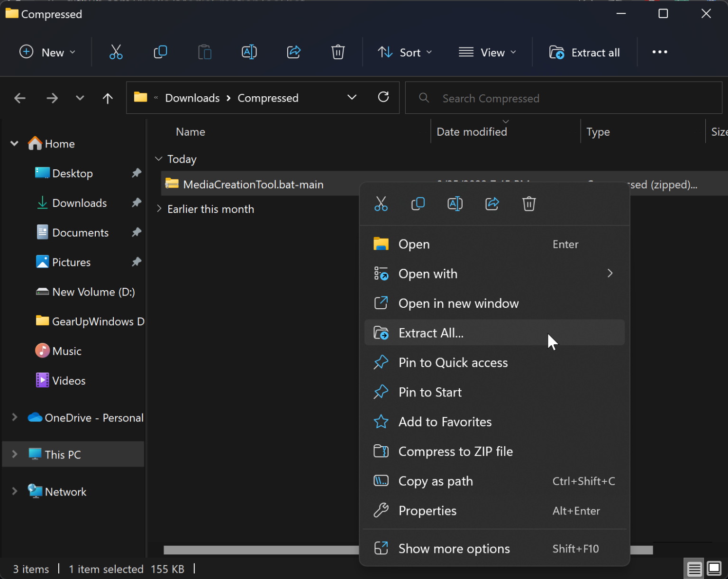Click the Extract all toolbar button
Screen dimensions: 728x579
coord(584,52)
